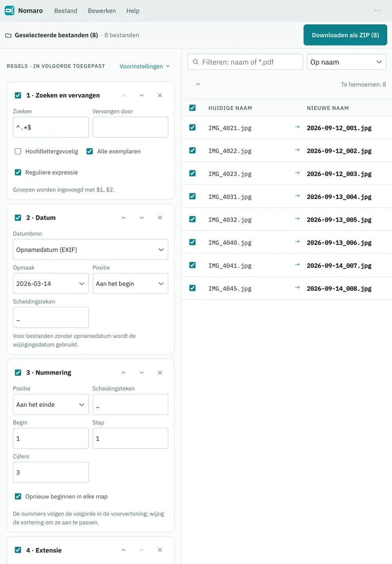Uncheck file IMG_4031.jpg

[192, 196]
